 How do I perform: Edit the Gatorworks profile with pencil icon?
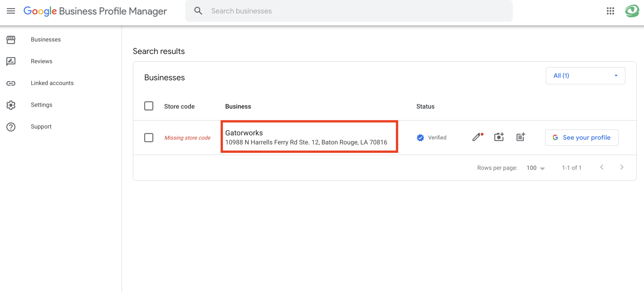[x=477, y=137]
